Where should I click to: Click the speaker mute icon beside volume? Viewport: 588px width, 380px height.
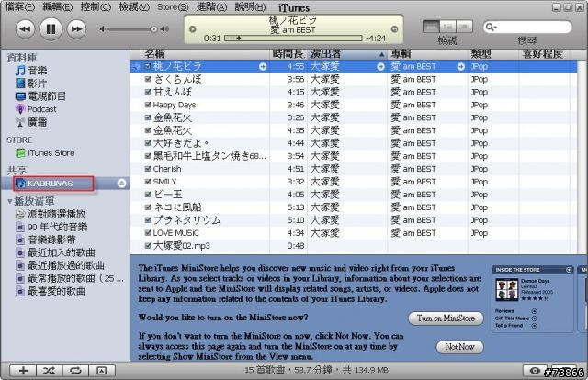click(102, 28)
